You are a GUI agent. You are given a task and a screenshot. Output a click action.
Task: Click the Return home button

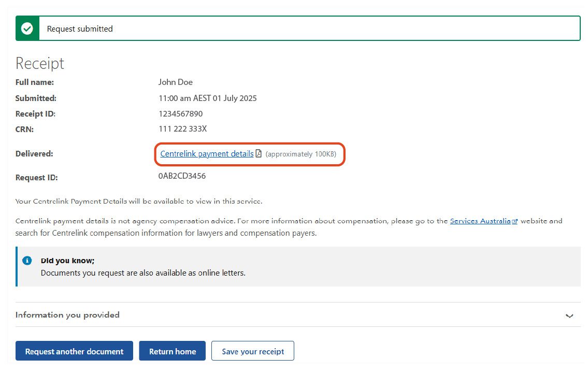click(x=172, y=351)
